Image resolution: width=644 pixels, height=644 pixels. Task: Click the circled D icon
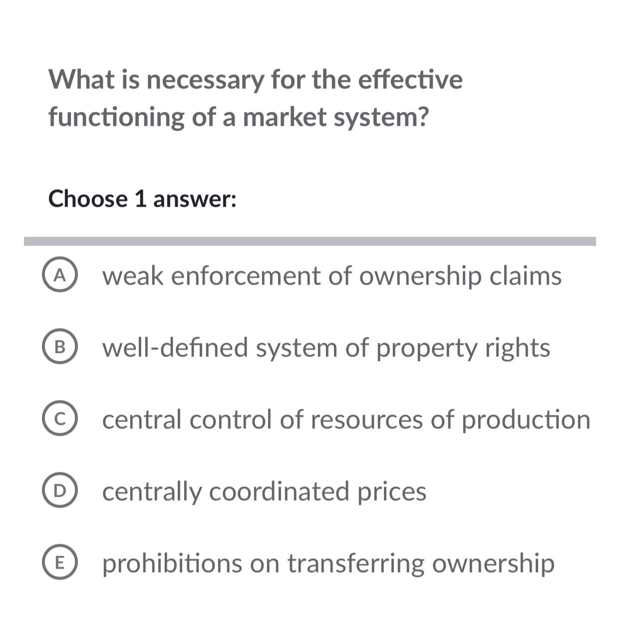click(x=61, y=491)
